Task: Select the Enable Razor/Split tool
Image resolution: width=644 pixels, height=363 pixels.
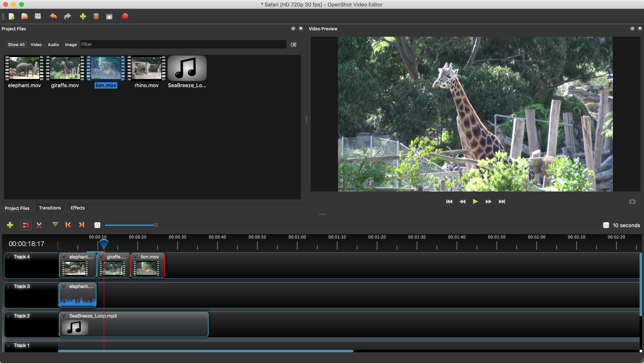Action: (40, 225)
